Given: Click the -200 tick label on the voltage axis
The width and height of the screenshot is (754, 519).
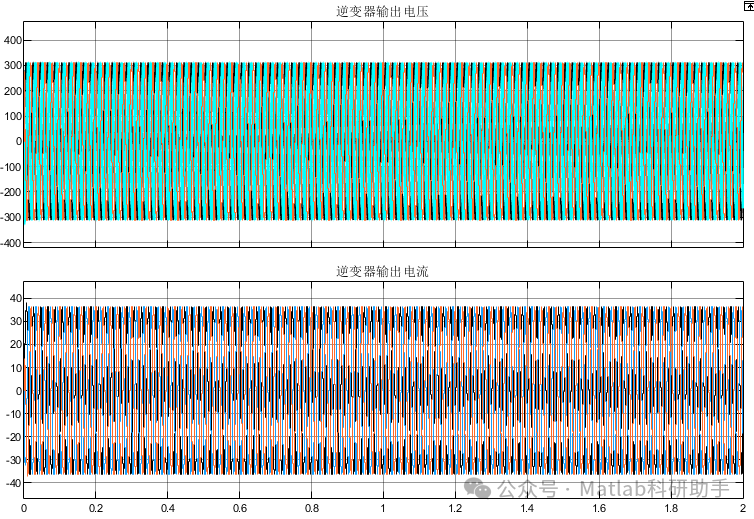Looking at the screenshot, I should 11,192.
